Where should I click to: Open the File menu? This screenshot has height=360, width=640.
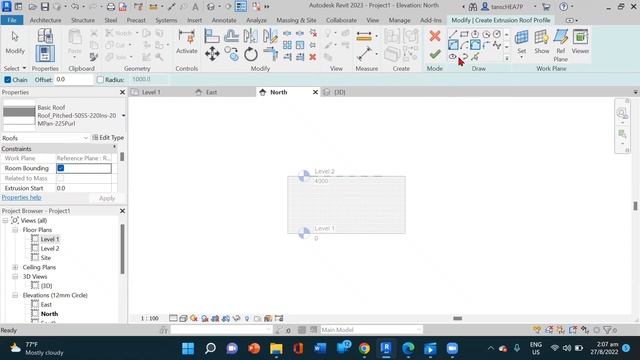coord(12,20)
